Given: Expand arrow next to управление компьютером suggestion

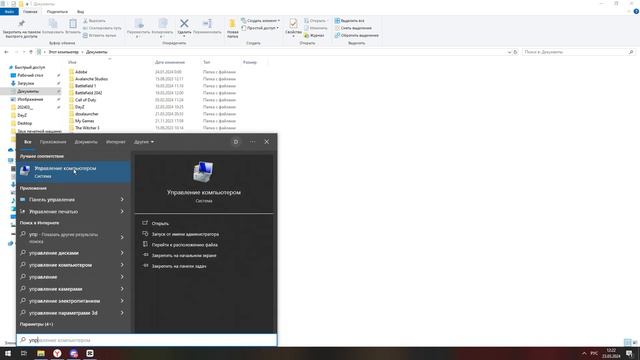Looking at the screenshot, I should coord(122,265).
